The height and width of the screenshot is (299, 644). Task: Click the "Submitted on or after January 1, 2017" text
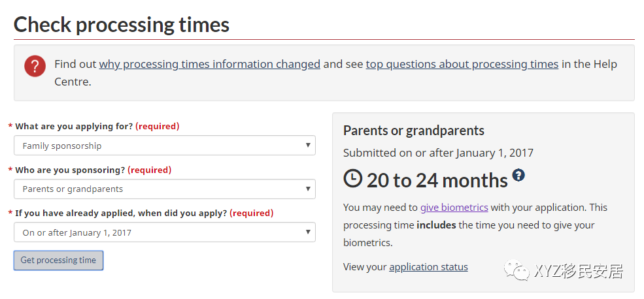coord(438,153)
